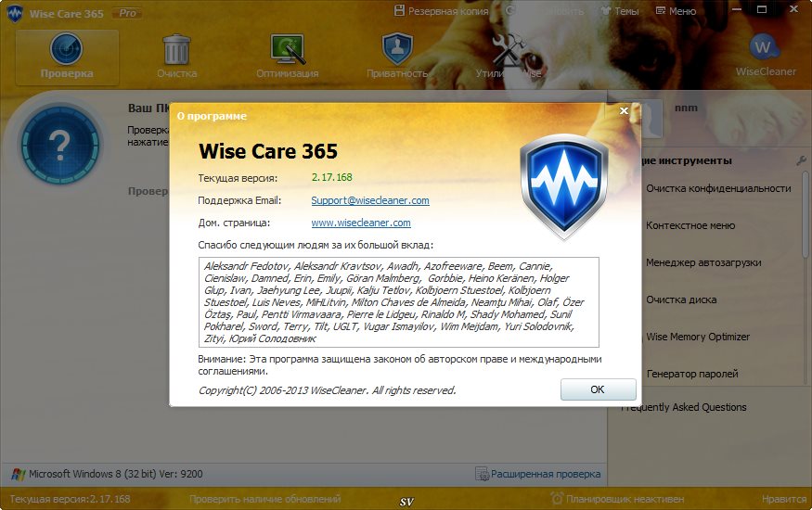
Task: Open the Support@wisecleaner.com email link
Action: point(370,200)
